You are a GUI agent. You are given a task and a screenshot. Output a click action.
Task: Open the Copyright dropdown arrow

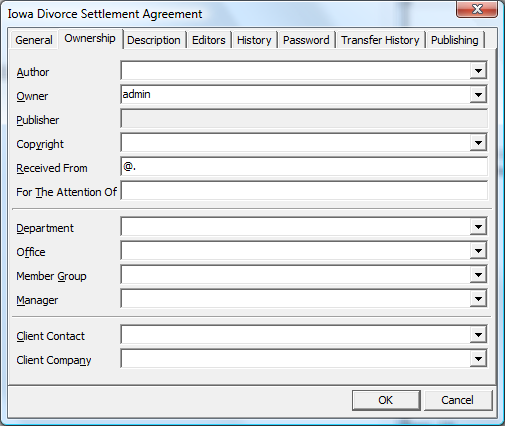[478, 143]
